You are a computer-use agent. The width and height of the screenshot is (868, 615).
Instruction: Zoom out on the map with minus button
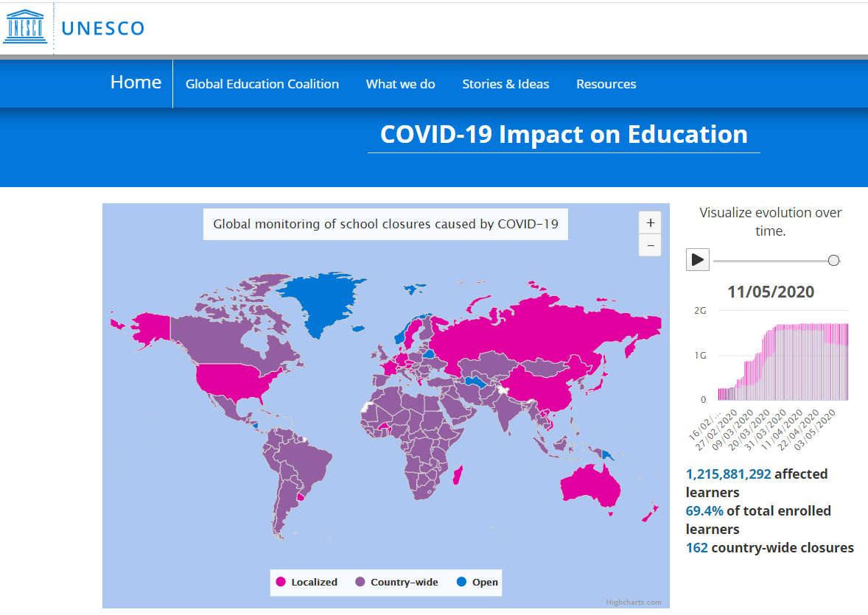(650, 245)
